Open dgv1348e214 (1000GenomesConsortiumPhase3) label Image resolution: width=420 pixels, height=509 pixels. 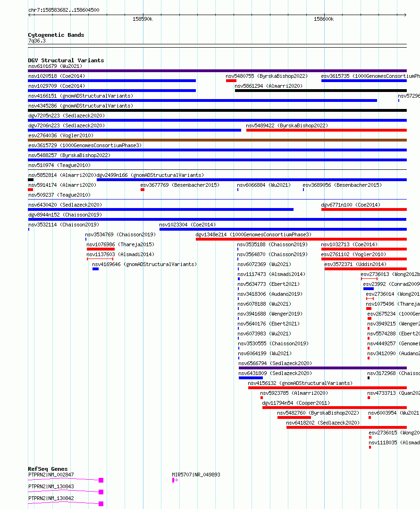tap(253, 234)
